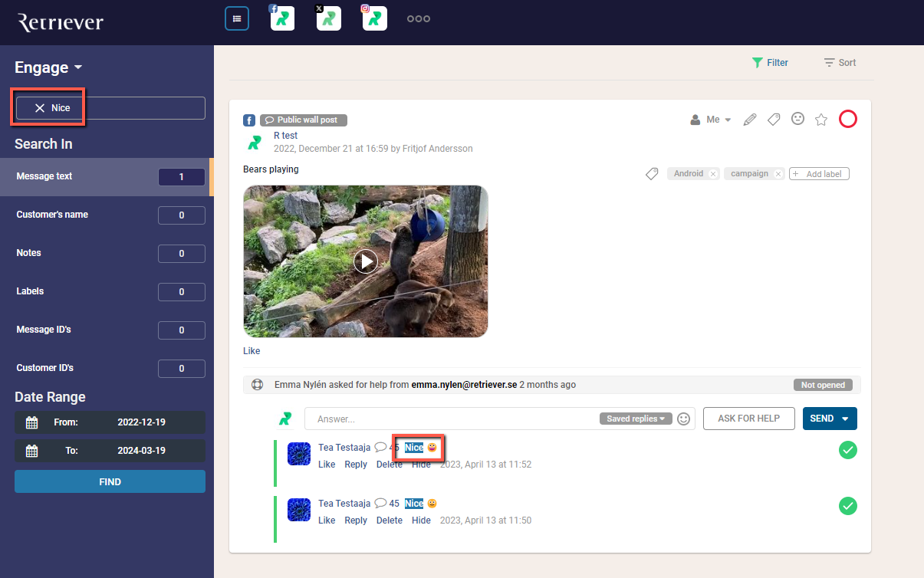Like the comment posted at 11:50
The image size is (924, 578).
(327, 521)
